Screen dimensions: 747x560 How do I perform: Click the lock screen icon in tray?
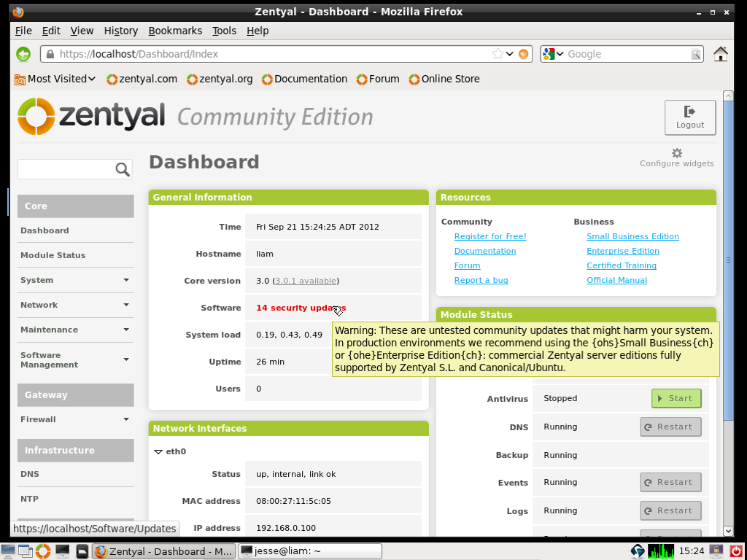pyautogui.click(x=718, y=551)
